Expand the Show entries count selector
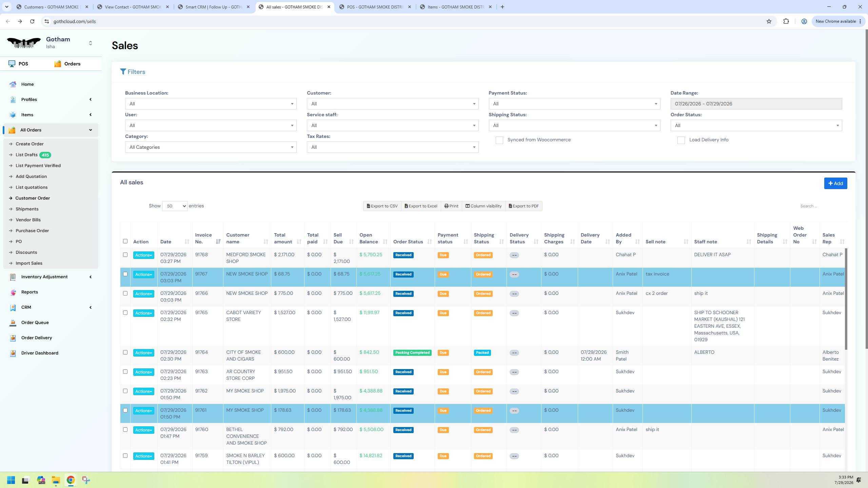 pyautogui.click(x=175, y=206)
